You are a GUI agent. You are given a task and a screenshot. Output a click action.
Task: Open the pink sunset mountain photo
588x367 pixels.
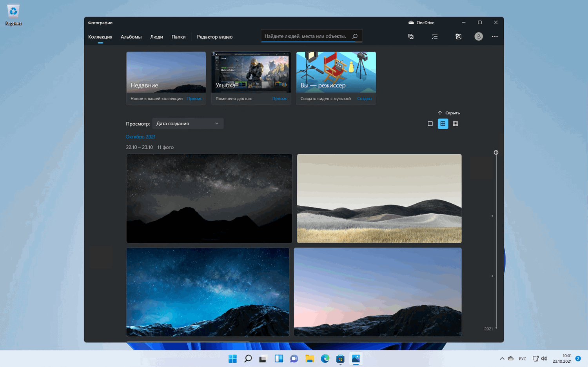coord(378,292)
